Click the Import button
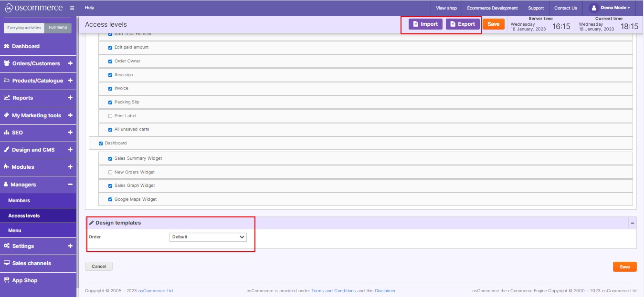The width and height of the screenshot is (644, 297). (x=425, y=24)
